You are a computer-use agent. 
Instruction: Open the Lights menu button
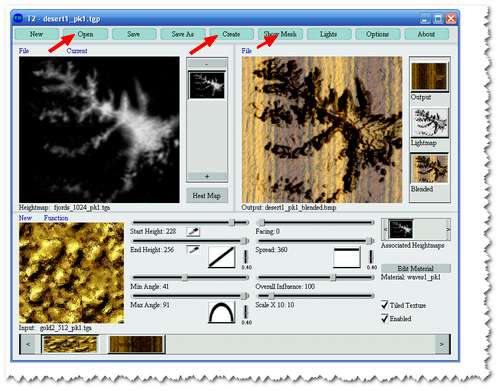[329, 34]
